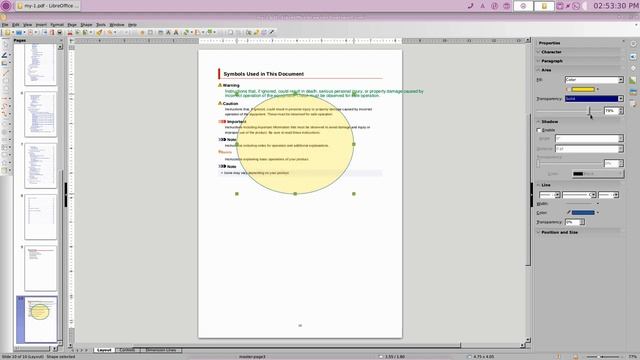
Task: Select the Callouts tool
Action: click(x=5, y=155)
